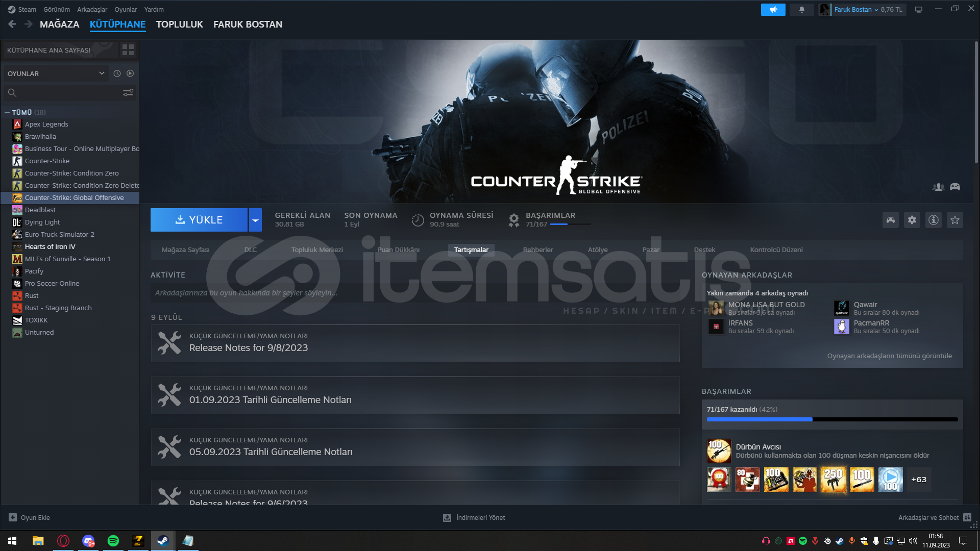Open the Yardım menu
Viewport: 980px width, 551px height.
coord(154,10)
